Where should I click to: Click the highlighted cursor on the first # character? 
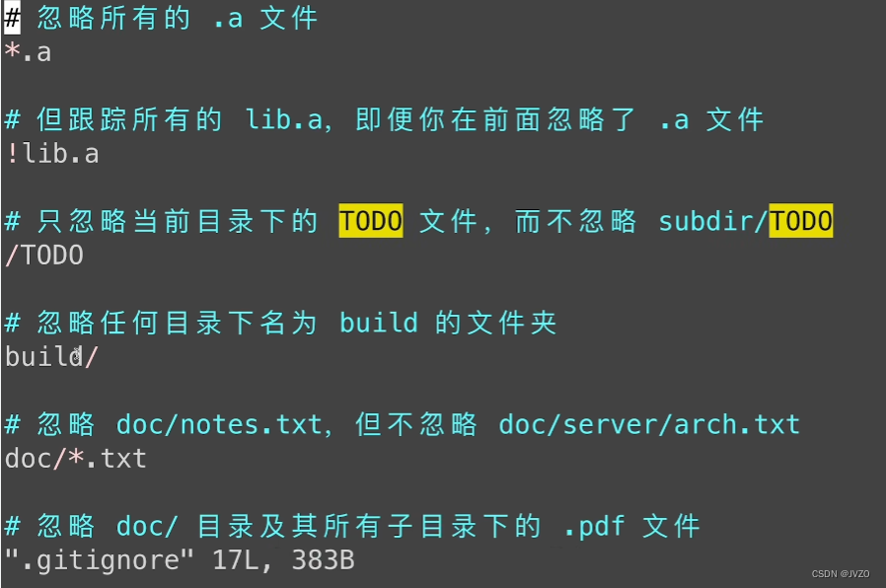point(12,18)
